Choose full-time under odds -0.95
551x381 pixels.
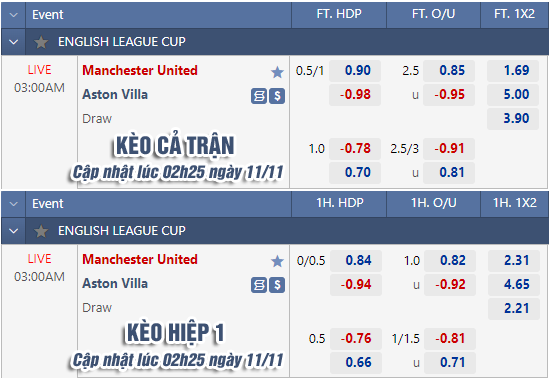(x=449, y=95)
